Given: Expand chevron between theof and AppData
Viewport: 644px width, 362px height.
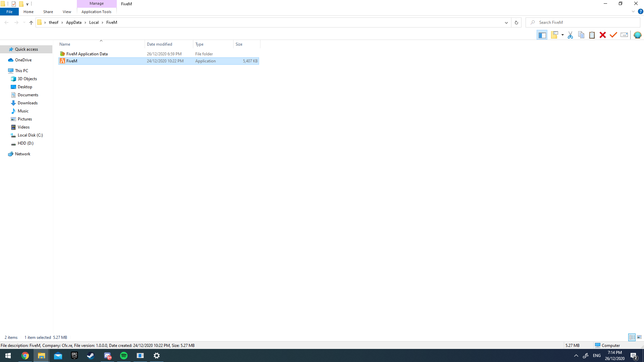Looking at the screenshot, I should click(x=62, y=22).
